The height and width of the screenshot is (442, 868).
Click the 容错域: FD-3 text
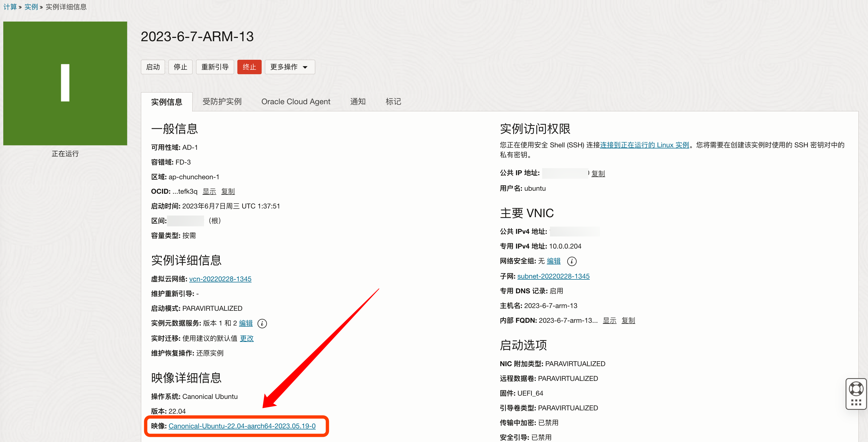coord(171,162)
